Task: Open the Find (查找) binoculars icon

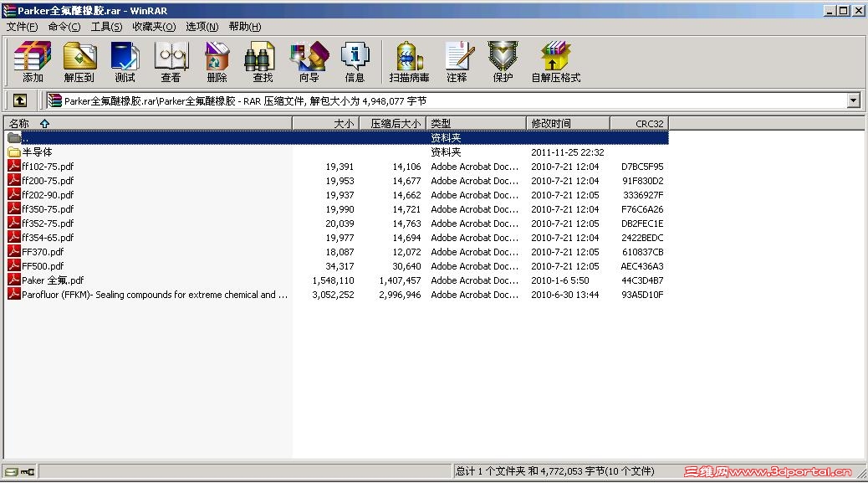Action: pos(263,61)
